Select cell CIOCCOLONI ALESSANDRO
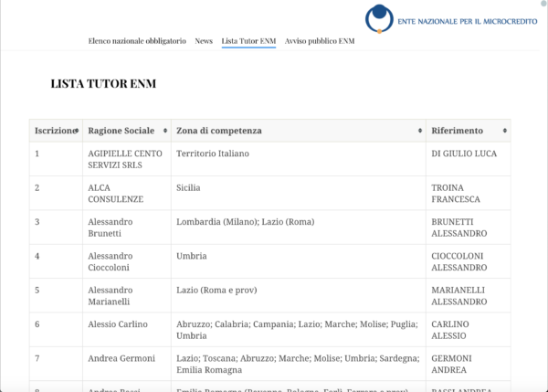The height and width of the screenshot is (392, 548). click(x=469, y=261)
